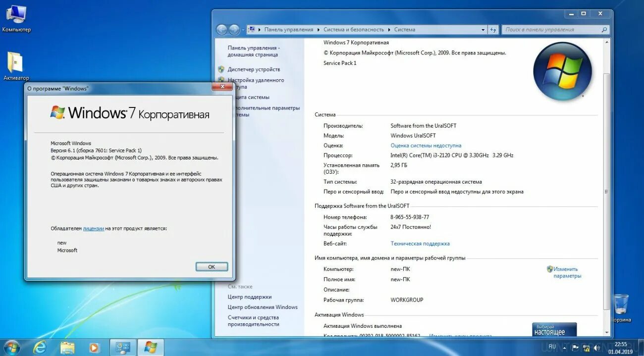Show hidden tray icons arrow
Screen dimensions: 644x356
pos(565,348)
